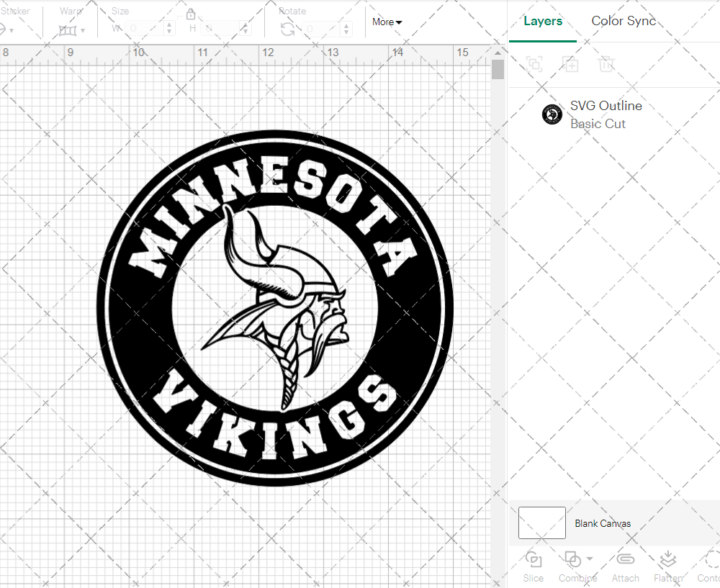Click the Rotate icon

click(x=287, y=27)
